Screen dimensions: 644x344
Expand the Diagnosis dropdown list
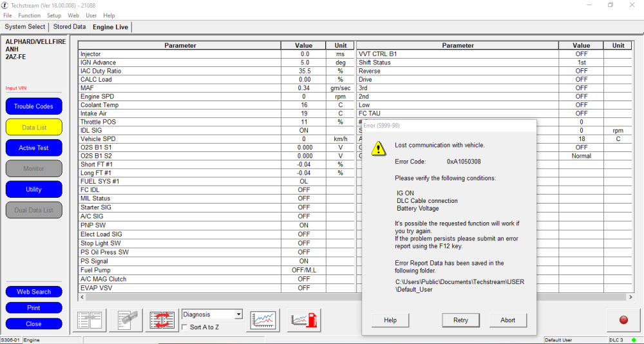(x=238, y=314)
